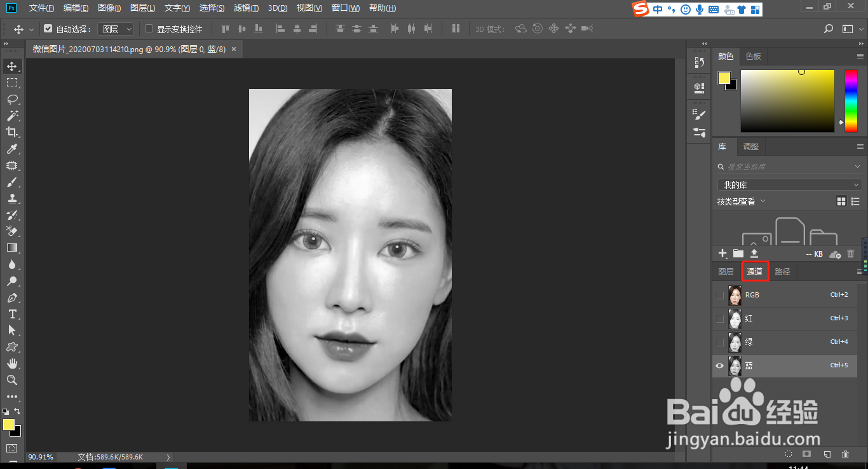Switch to grid view in Libraries panel
868x469 pixels.
click(841, 201)
